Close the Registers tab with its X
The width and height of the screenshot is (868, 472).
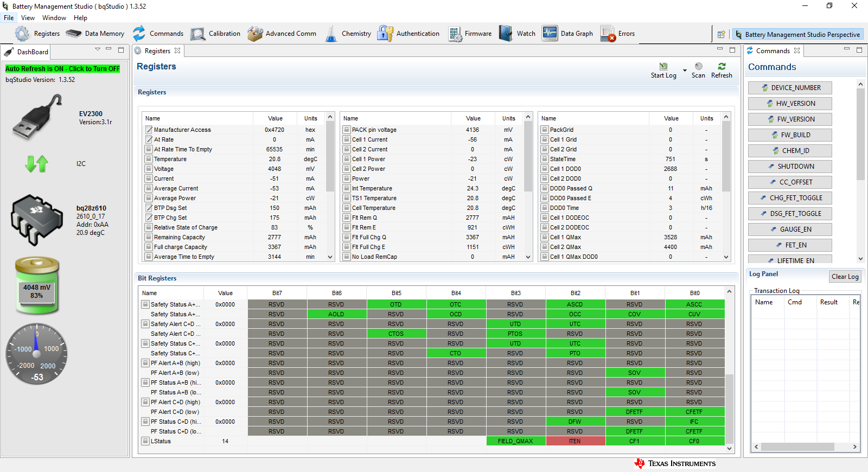click(177, 51)
